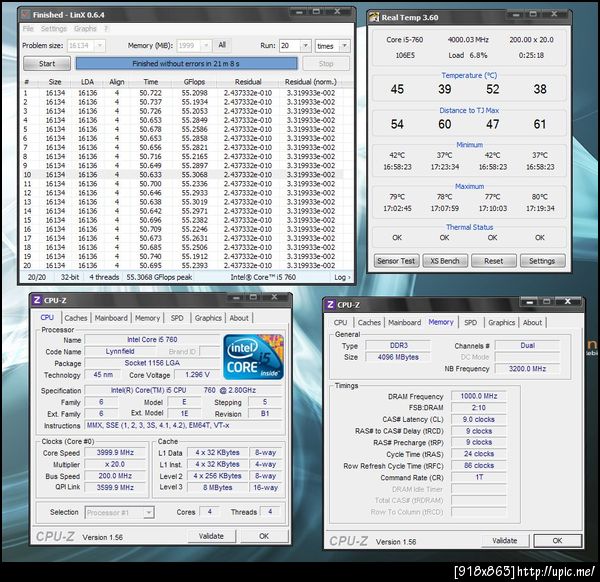Close the Real Temp window
The height and width of the screenshot is (582, 600).
click(554, 14)
